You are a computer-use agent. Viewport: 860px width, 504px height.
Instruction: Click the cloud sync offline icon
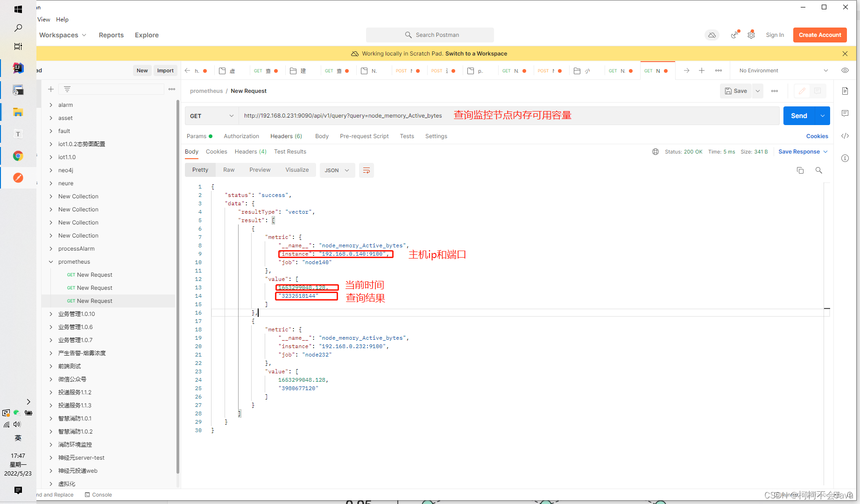712,35
